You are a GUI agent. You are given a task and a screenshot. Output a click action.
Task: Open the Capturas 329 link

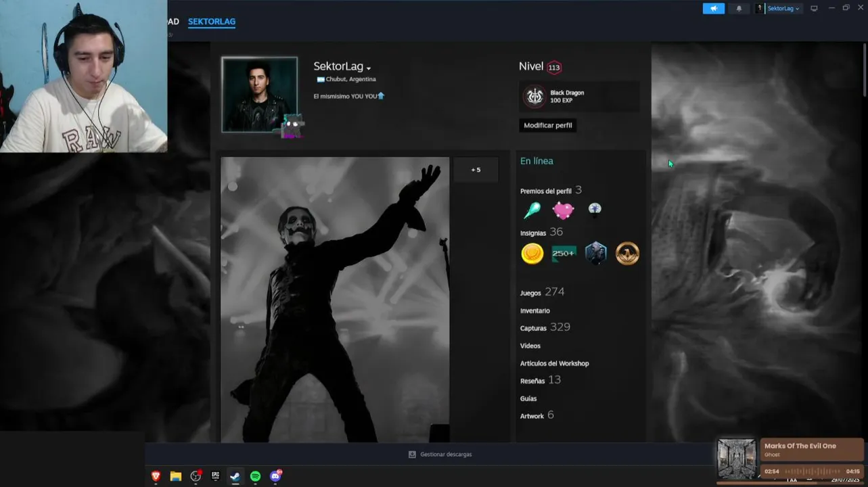click(545, 327)
